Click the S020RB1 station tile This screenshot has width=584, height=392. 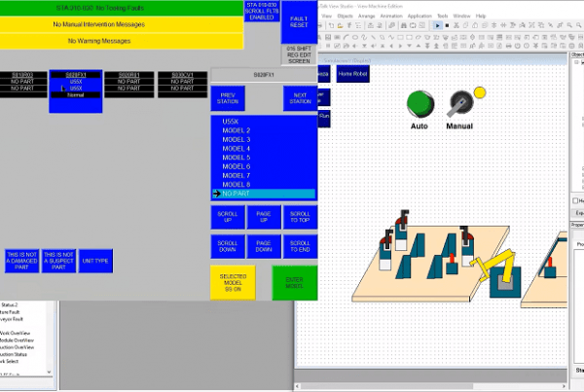(x=128, y=85)
